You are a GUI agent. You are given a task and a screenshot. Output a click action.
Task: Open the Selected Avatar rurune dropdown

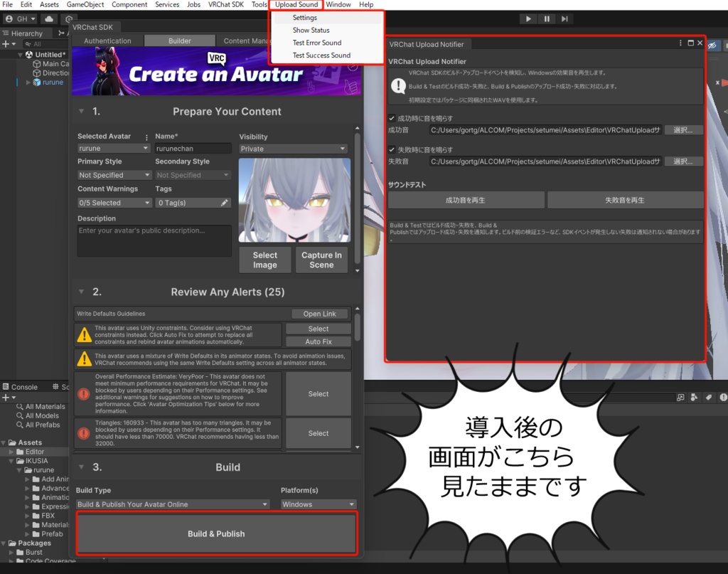[x=114, y=148]
